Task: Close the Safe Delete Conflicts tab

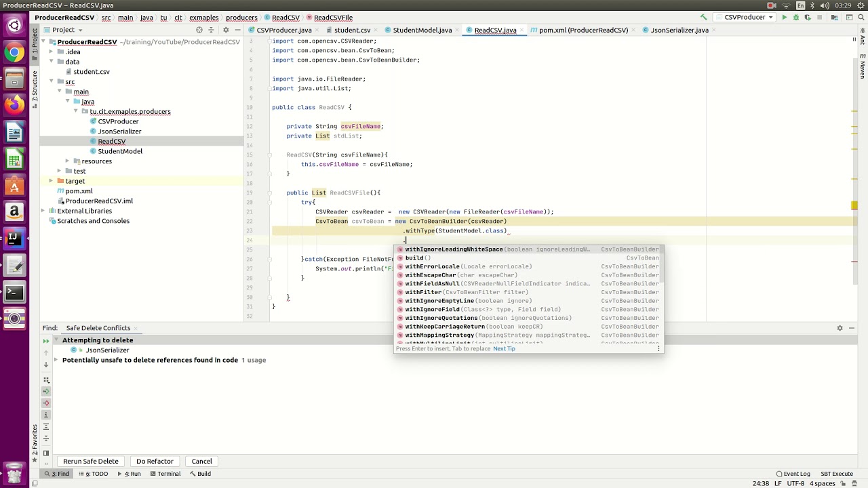Action: 137,328
